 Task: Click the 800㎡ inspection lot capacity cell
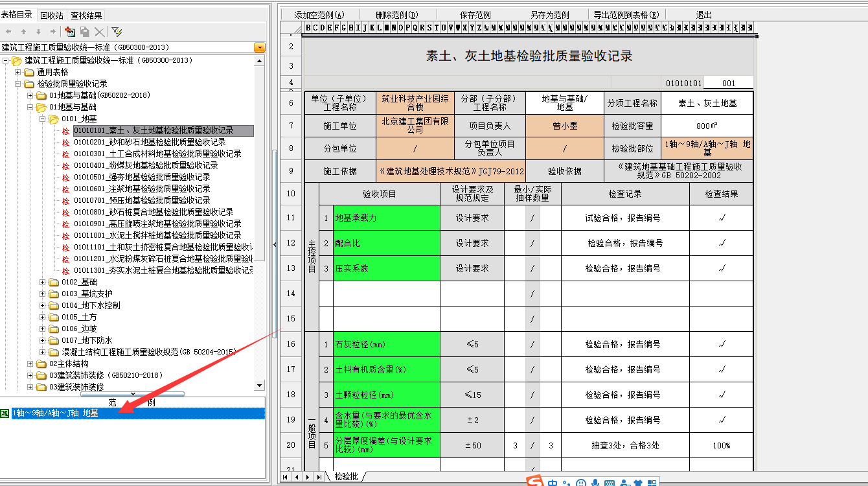(x=707, y=126)
